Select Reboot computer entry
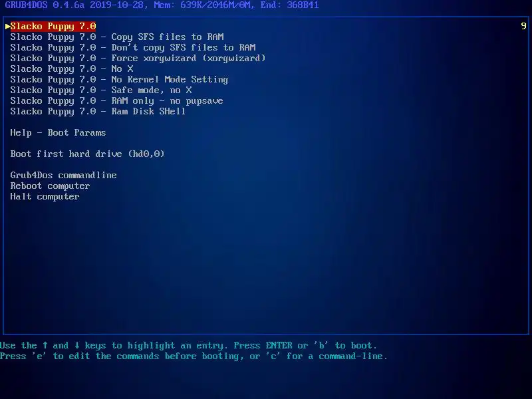 click(x=51, y=186)
